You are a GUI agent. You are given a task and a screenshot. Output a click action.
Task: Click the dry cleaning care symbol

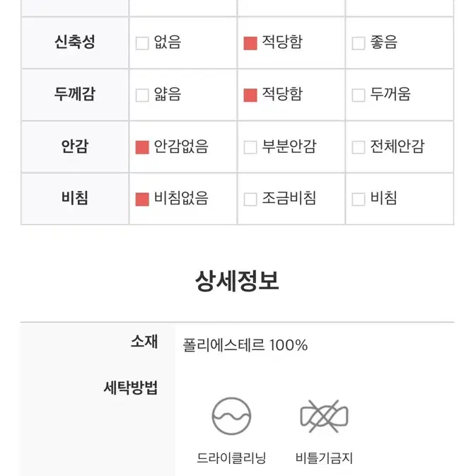coord(231,416)
